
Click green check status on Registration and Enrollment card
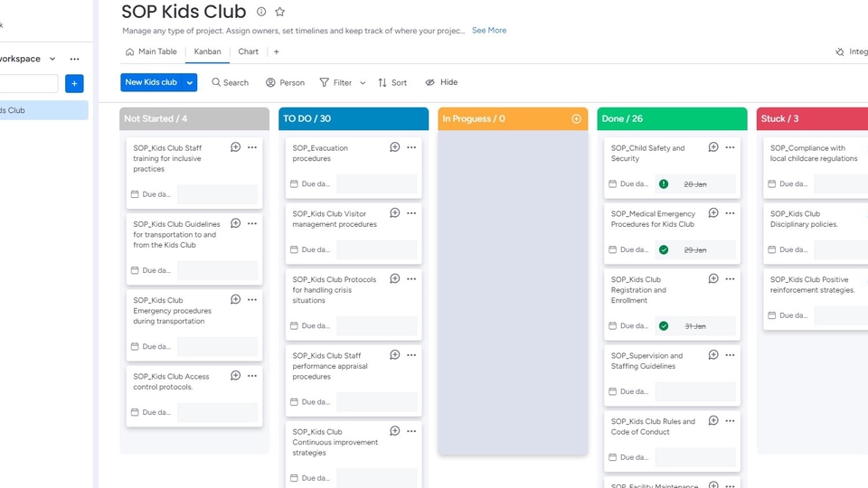[664, 326]
